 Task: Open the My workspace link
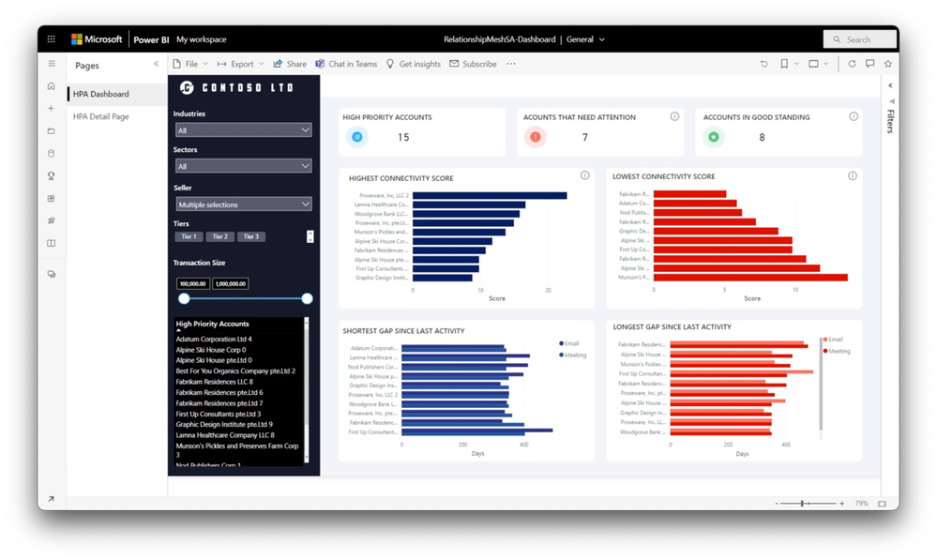click(202, 39)
